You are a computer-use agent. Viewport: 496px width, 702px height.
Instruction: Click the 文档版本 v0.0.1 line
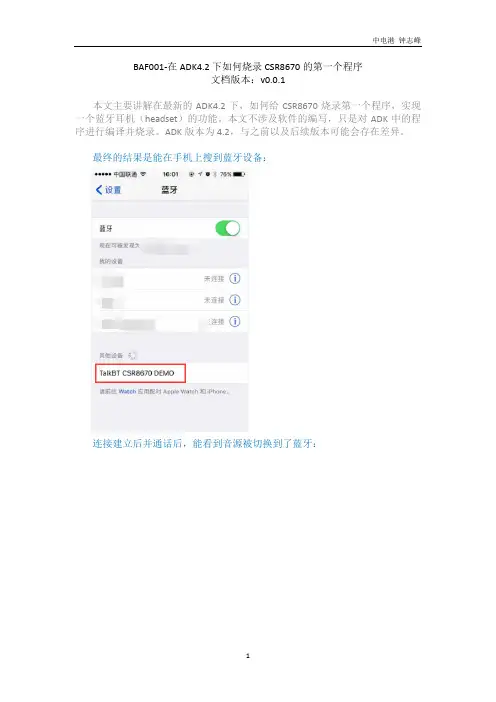coord(248,80)
